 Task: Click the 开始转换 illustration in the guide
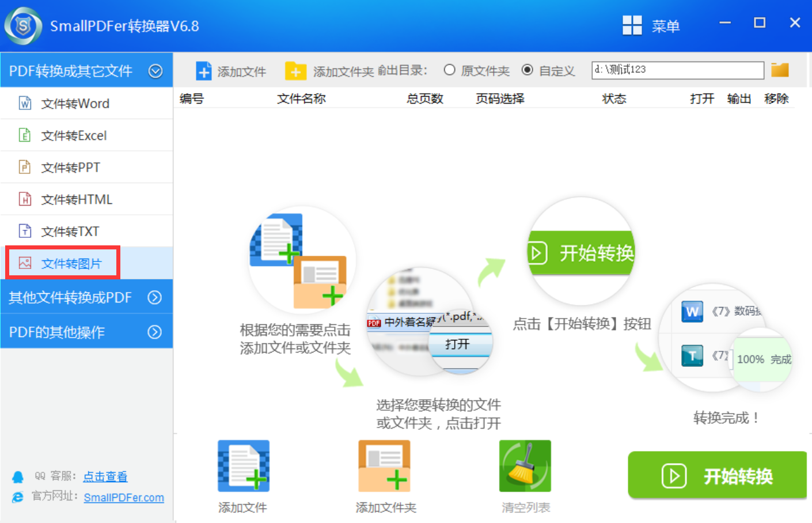tap(581, 252)
